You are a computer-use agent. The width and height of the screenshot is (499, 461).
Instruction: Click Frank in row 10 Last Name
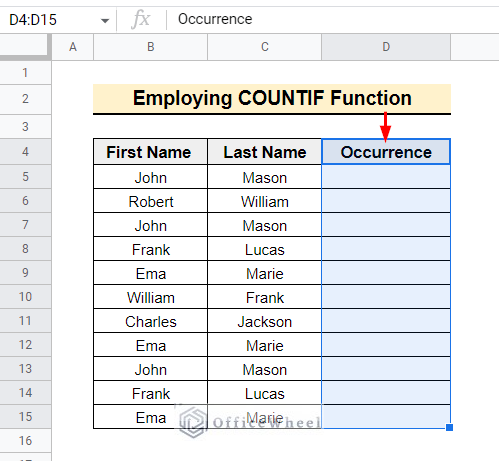click(264, 297)
